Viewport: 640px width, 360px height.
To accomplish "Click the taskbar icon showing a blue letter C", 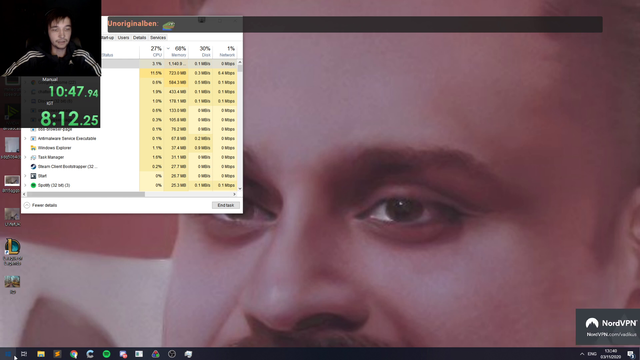I will [90, 354].
